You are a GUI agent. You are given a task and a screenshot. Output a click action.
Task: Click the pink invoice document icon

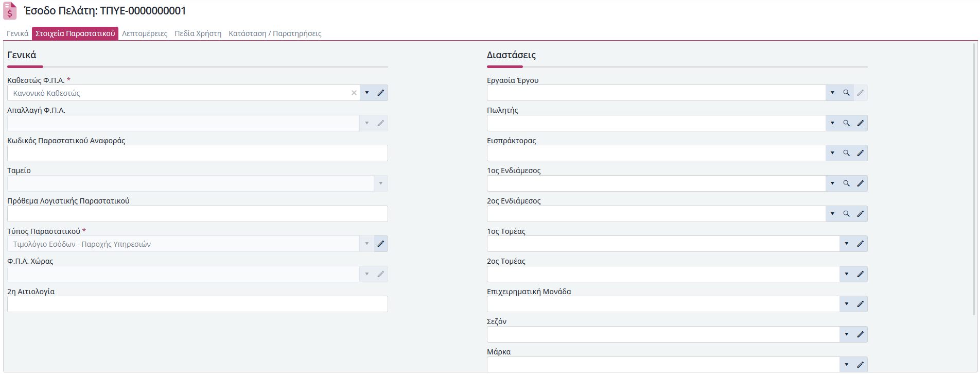click(x=10, y=11)
